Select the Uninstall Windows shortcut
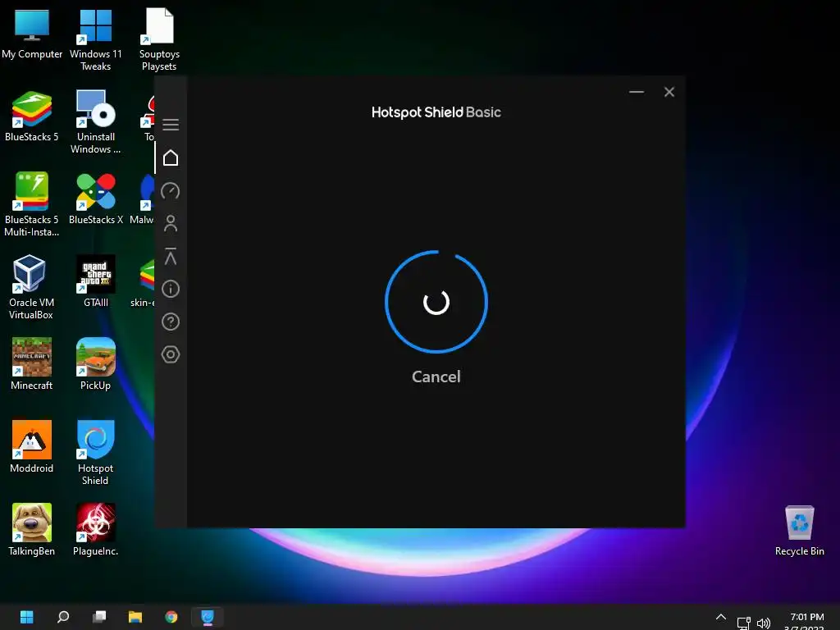 pos(96,122)
